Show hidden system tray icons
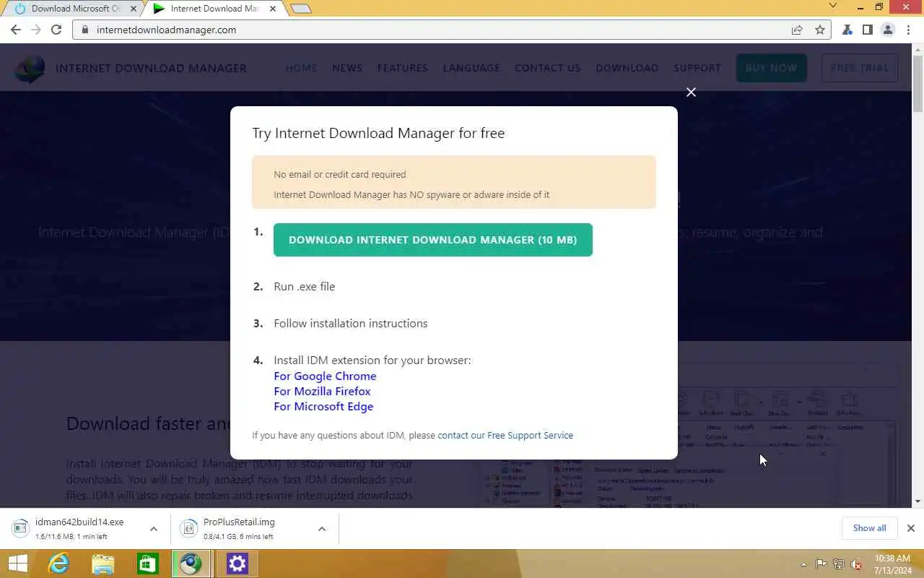Screen dimensions: 924x578 803,564
